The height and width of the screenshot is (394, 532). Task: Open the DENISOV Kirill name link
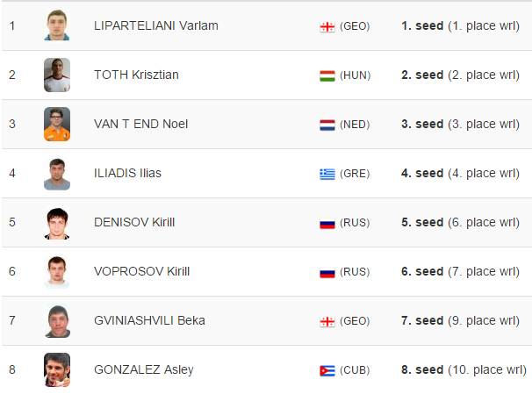(x=134, y=222)
